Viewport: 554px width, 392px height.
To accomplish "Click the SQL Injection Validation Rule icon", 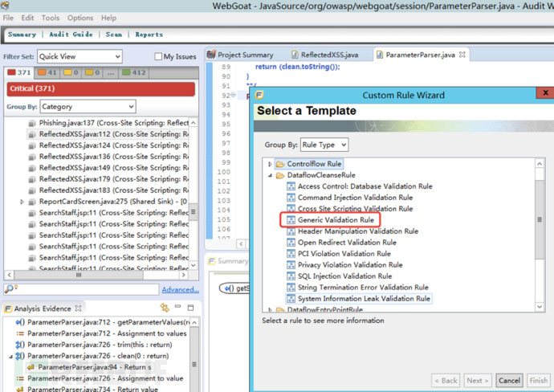I will (291, 276).
